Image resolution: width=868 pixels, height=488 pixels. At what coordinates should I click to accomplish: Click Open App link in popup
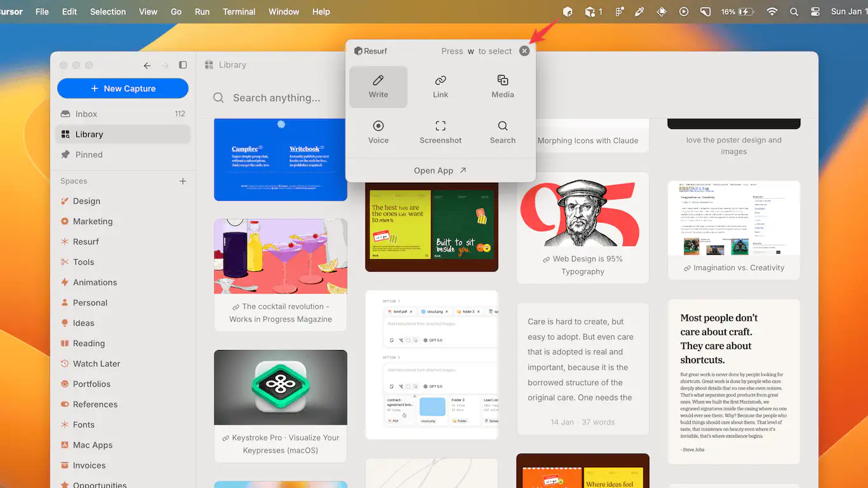[x=440, y=170]
